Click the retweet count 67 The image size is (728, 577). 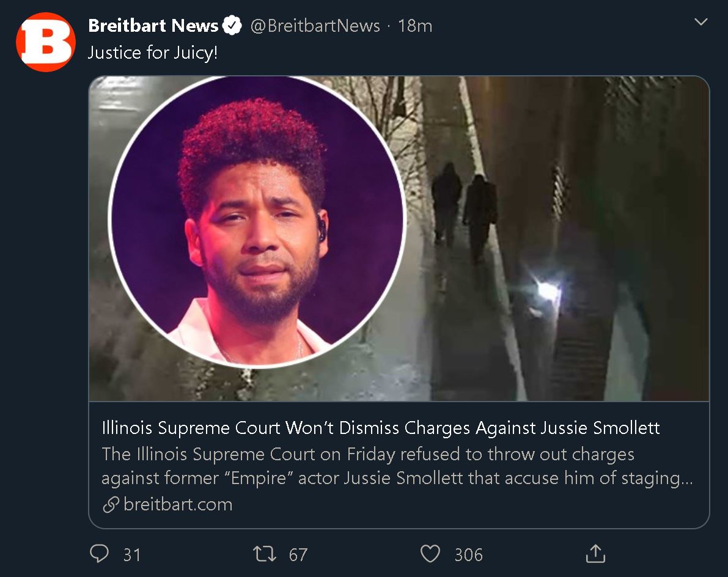click(x=298, y=555)
